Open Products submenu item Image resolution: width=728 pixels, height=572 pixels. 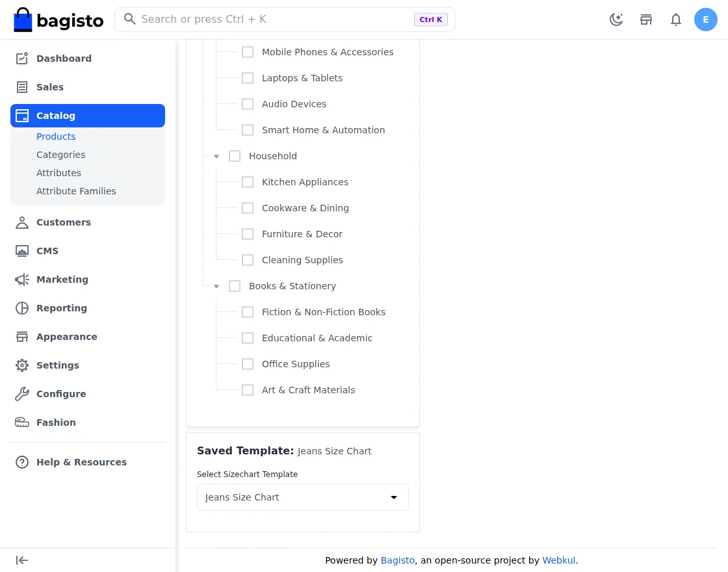56,136
